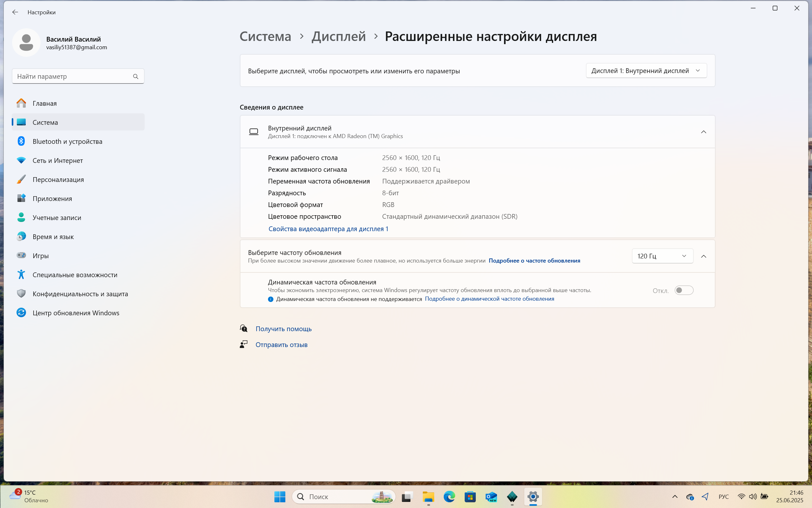Click the Получить помощь headset icon
Screen dimensions: 812x508
[244, 328]
